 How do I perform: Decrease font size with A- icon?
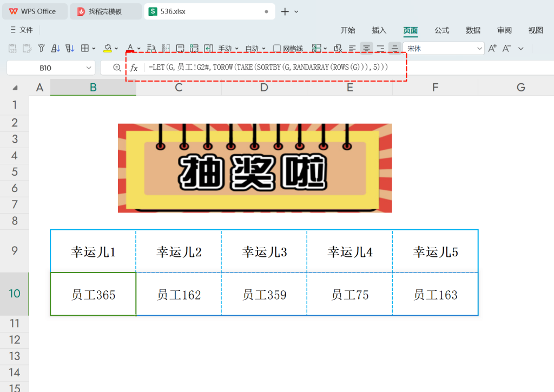(x=506, y=48)
